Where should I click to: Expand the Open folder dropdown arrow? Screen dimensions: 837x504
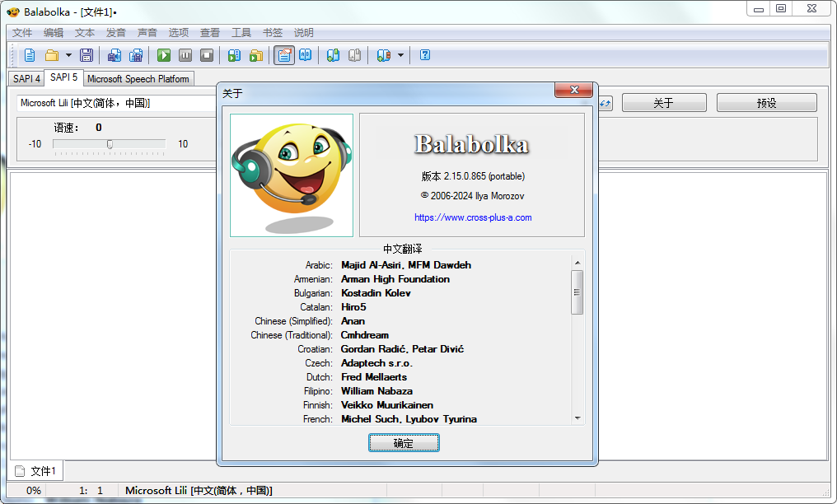point(68,55)
